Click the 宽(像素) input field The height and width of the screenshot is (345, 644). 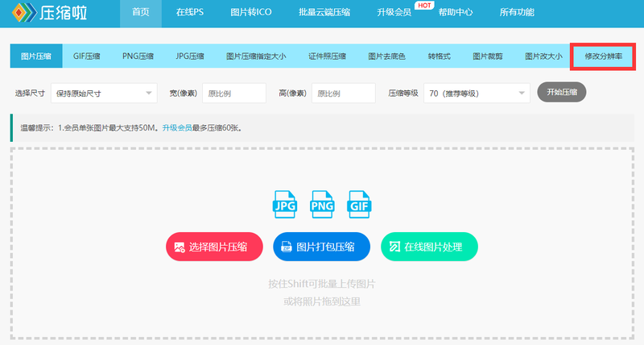234,94
